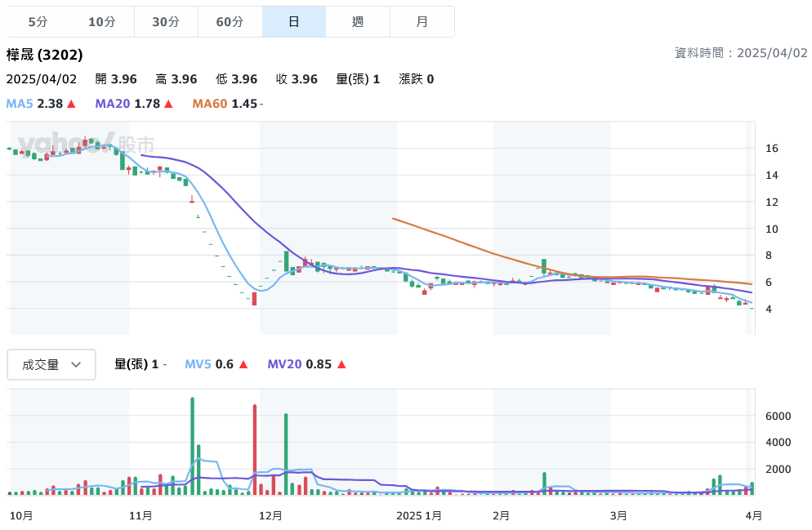
Task: Click the MV5 volume legend label
Action: click(199, 364)
